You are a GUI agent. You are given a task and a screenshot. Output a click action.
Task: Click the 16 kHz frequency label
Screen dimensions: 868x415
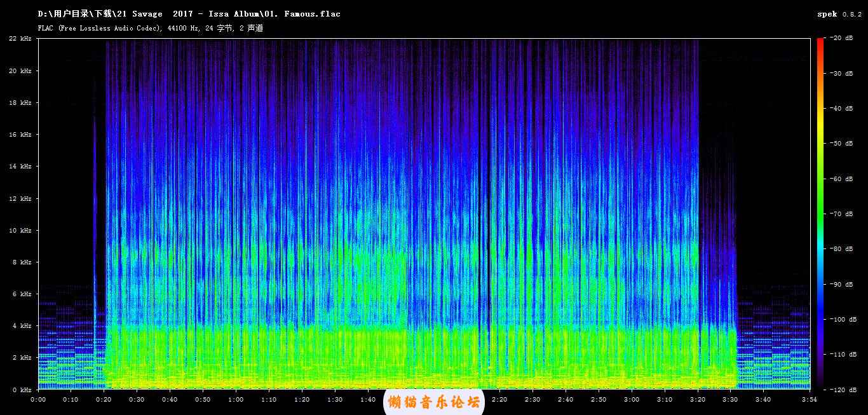[20, 134]
